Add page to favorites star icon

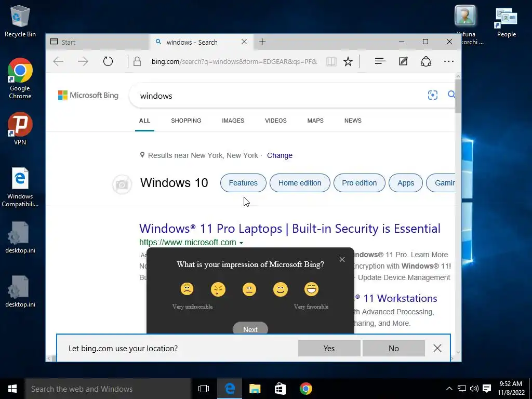(348, 61)
